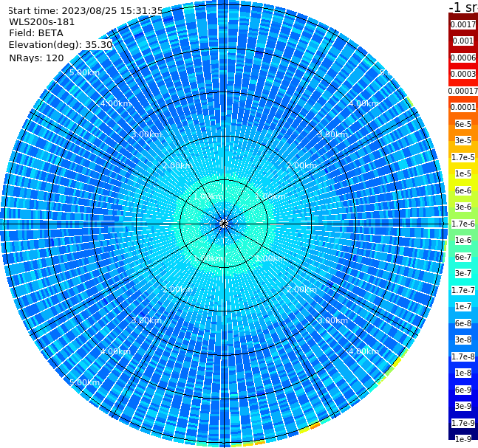Click the 1.7e-6 colorbar level
This screenshot has width=478, height=448.
tap(463, 224)
